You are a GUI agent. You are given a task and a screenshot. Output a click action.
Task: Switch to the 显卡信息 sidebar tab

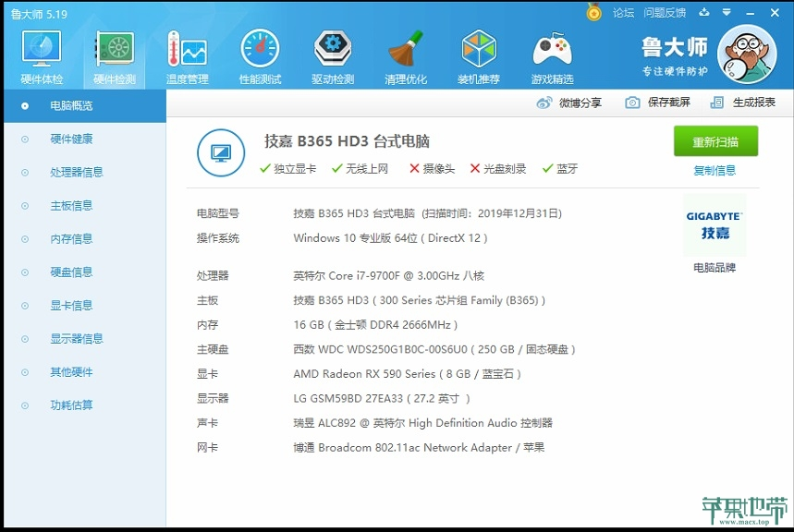84,306
